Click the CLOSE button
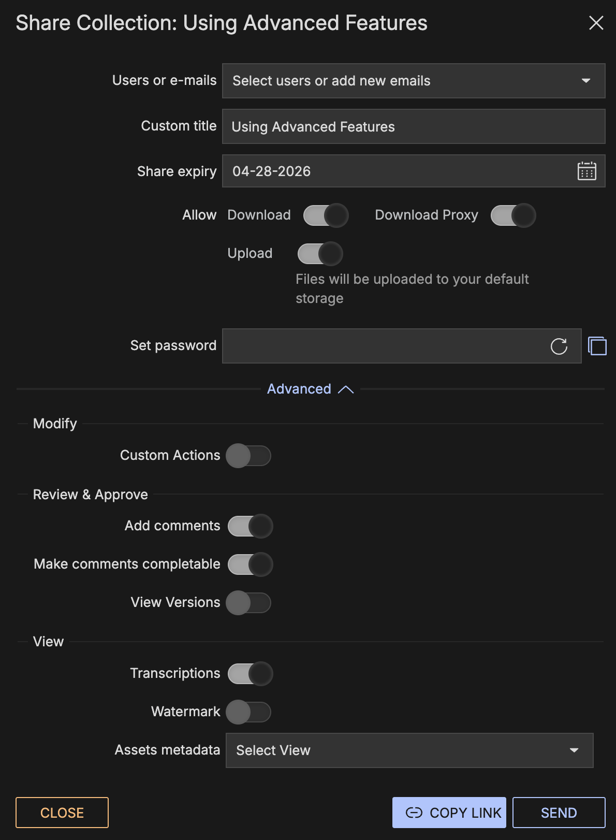This screenshot has height=840, width=616. [62, 813]
